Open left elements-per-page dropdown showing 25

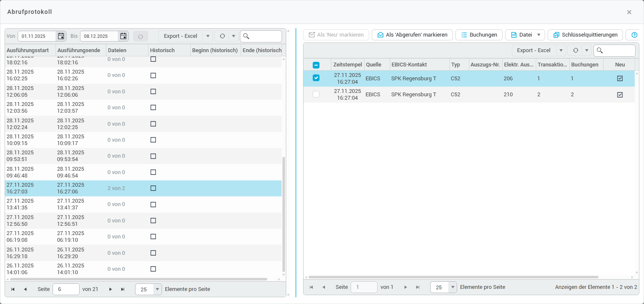click(157, 289)
